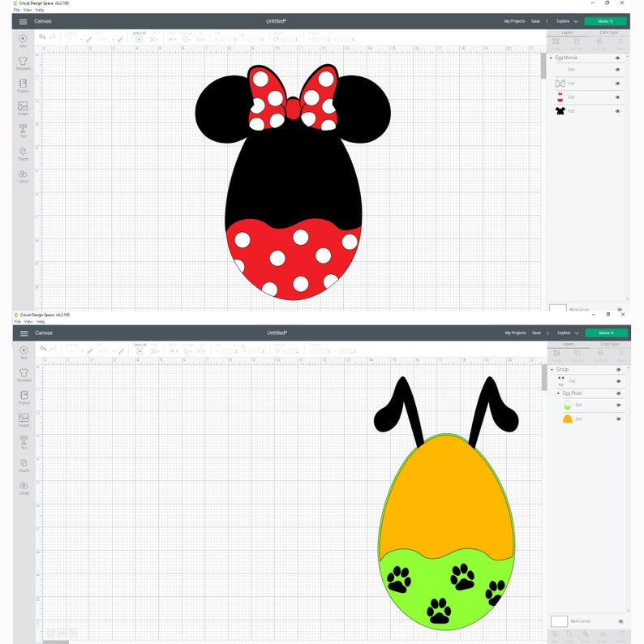
Task: Hide the black mouse ears Cut layer
Action: [x=617, y=111]
